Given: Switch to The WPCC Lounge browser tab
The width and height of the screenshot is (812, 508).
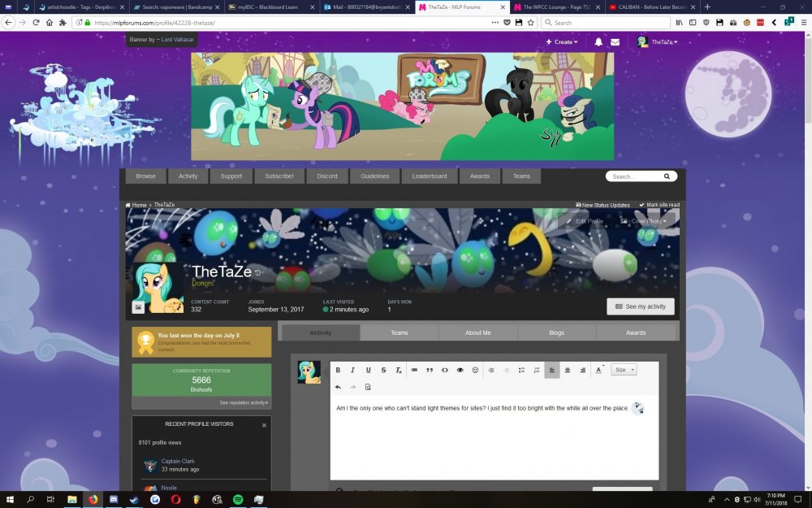Looking at the screenshot, I should [x=557, y=7].
